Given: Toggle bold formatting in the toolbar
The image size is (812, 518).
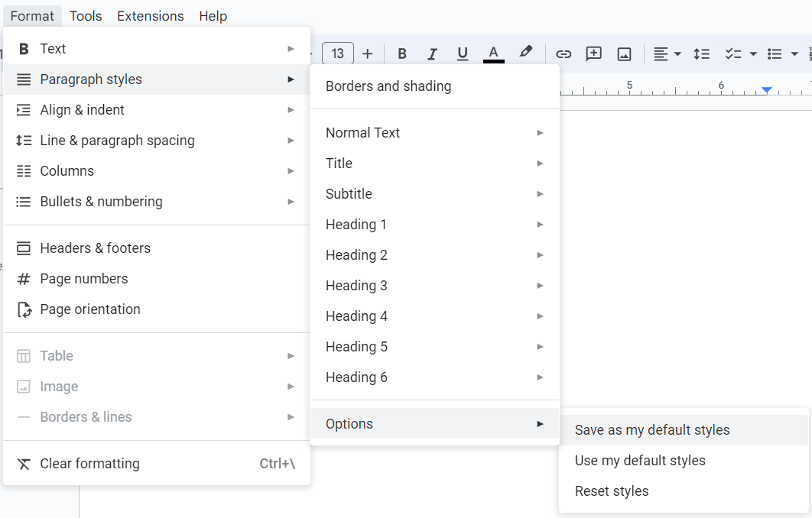Looking at the screenshot, I should pos(401,53).
